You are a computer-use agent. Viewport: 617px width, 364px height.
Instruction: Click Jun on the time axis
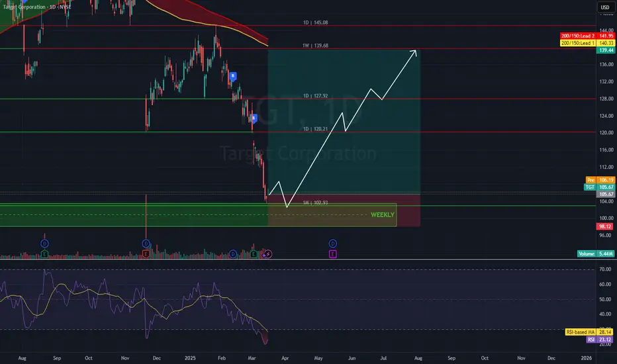click(x=352, y=358)
